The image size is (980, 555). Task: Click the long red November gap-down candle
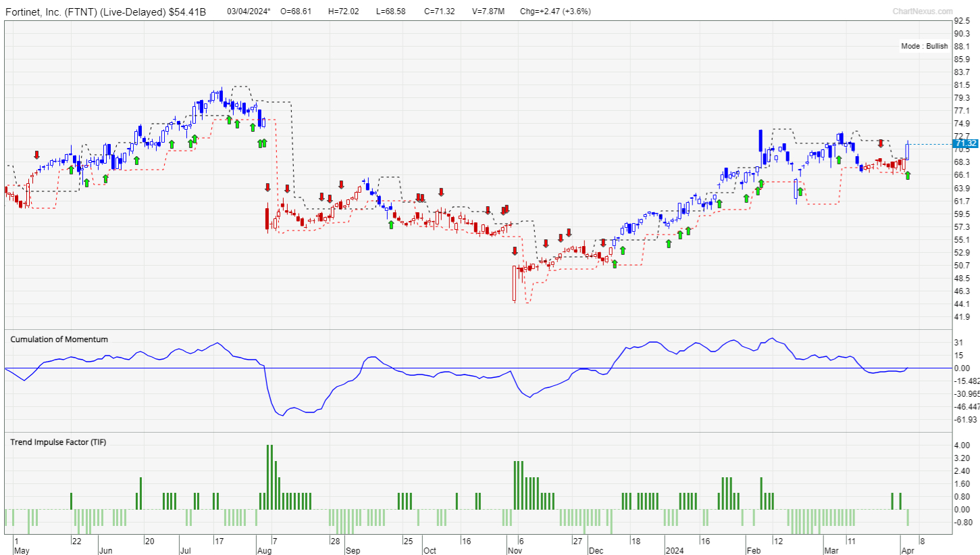coord(514,283)
